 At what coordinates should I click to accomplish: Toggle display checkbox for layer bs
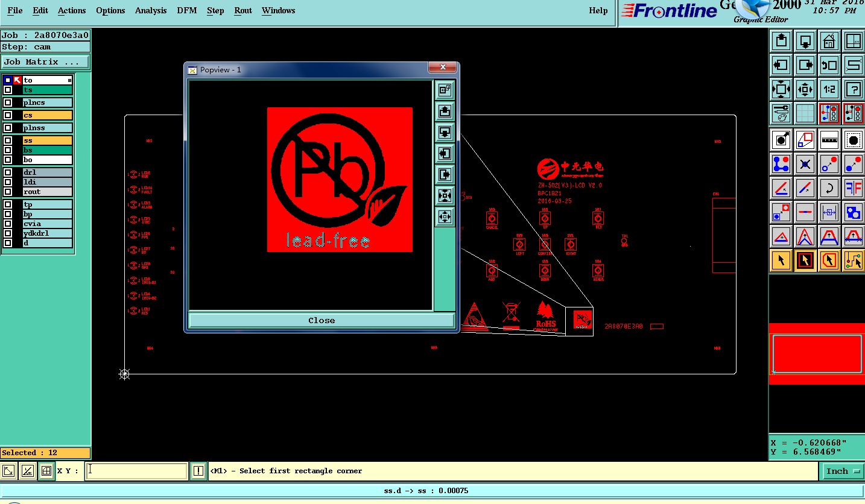coord(7,150)
